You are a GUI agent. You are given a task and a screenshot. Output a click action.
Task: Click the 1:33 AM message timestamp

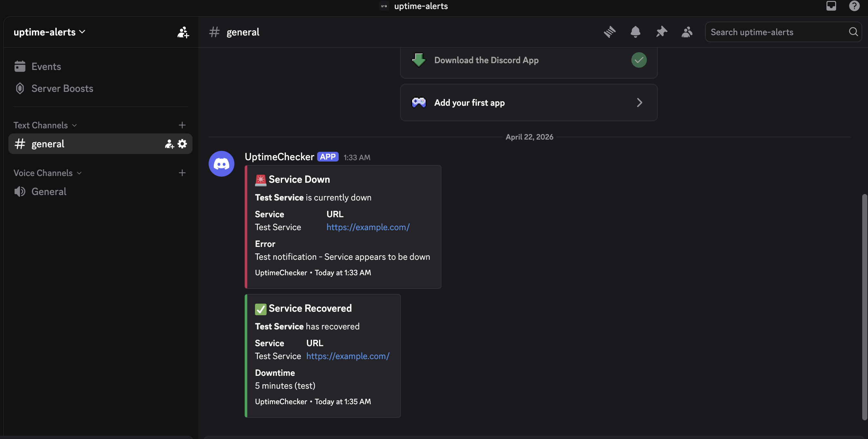[x=357, y=158]
